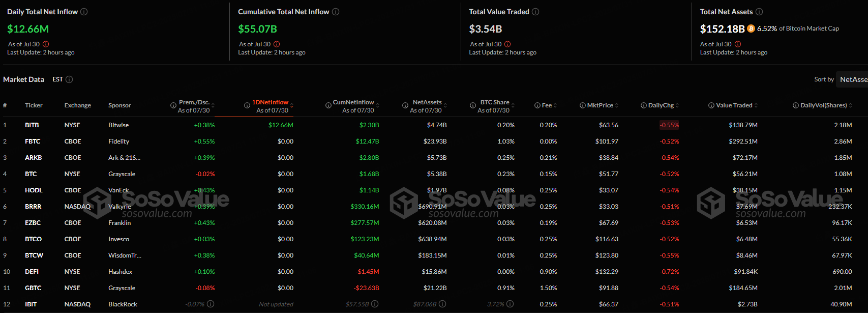Click the $12.66M daily net inflow total
This screenshot has height=313, width=868.
[x=28, y=29]
